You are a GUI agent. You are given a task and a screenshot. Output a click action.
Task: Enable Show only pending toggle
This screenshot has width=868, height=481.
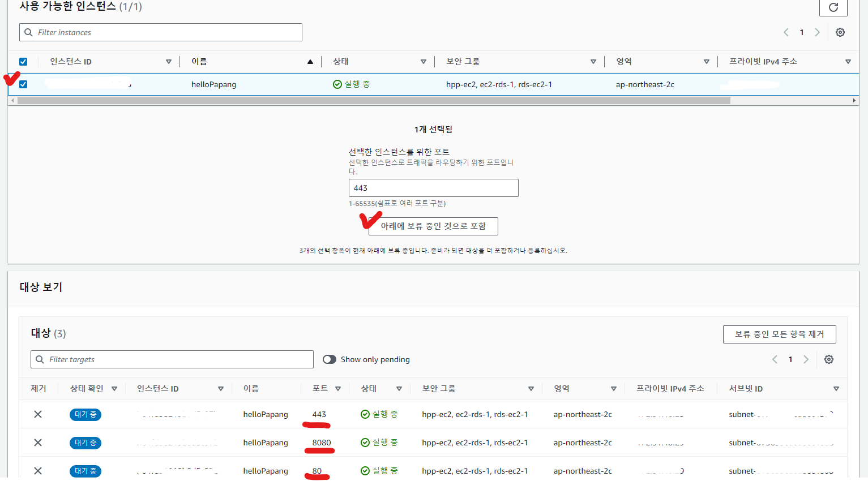330,359
